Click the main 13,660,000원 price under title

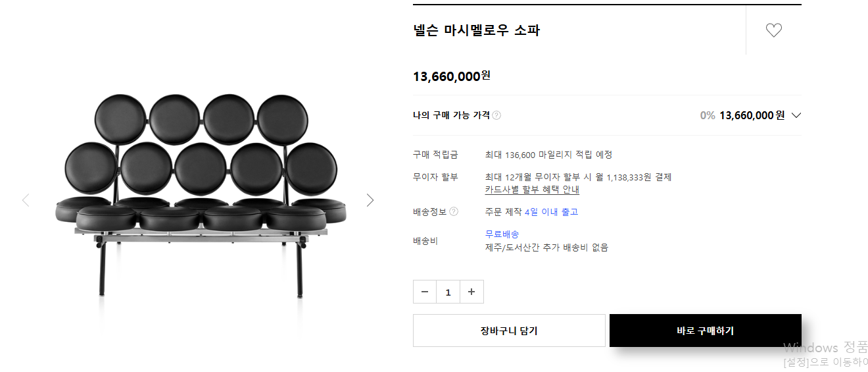(x=451, y=76)
